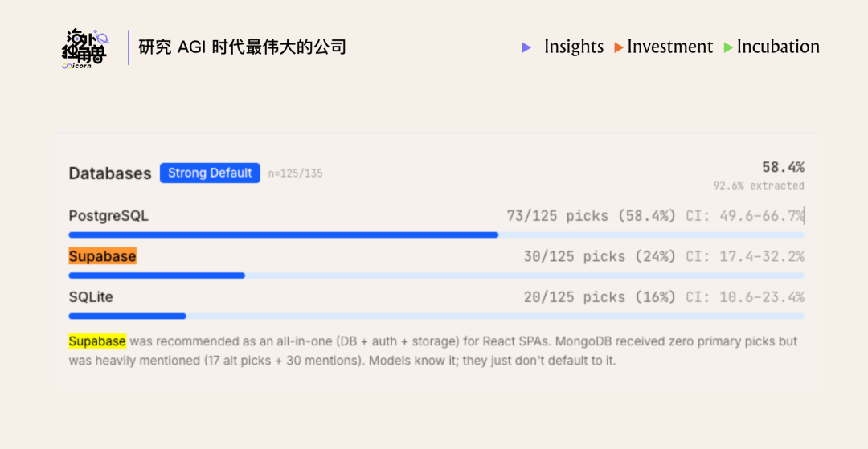Click the 73/125 picks (58.4%) value

point(592,216)
